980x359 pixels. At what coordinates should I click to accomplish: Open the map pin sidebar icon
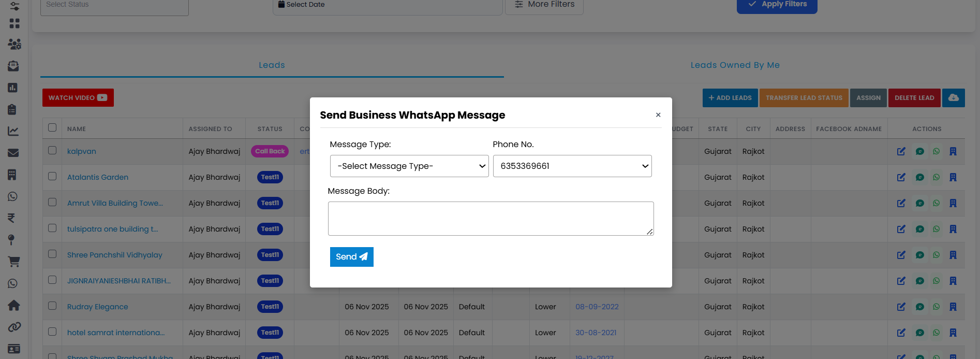point(11,240)
